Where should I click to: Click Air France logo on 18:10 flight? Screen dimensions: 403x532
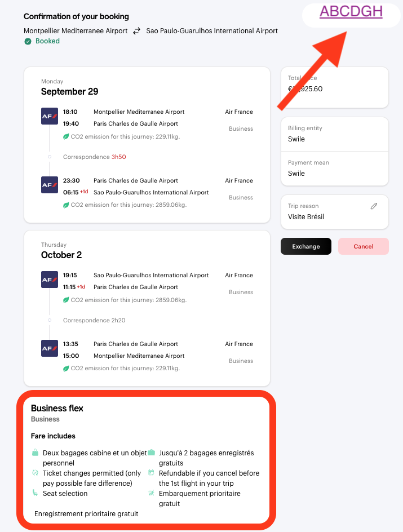coord(50,116)
